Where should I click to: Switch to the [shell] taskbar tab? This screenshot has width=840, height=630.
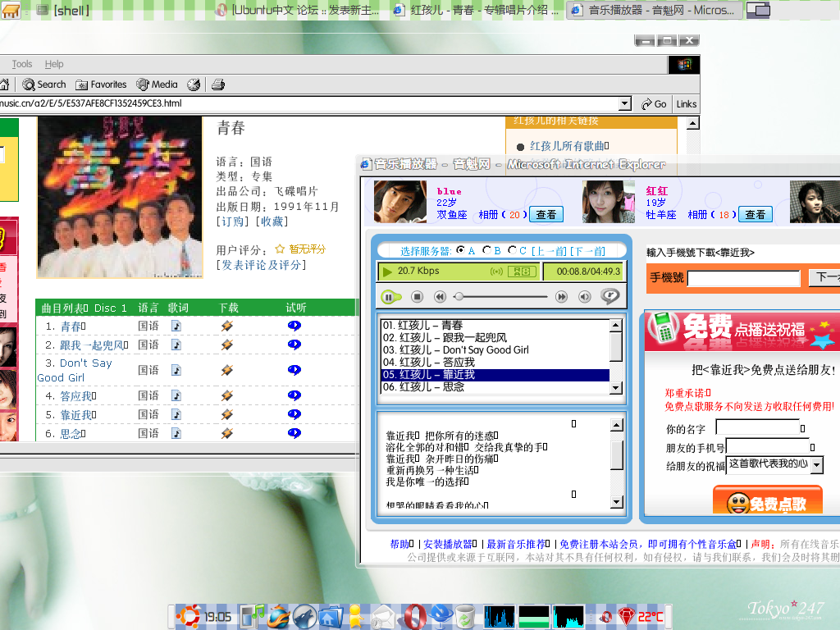63,10
